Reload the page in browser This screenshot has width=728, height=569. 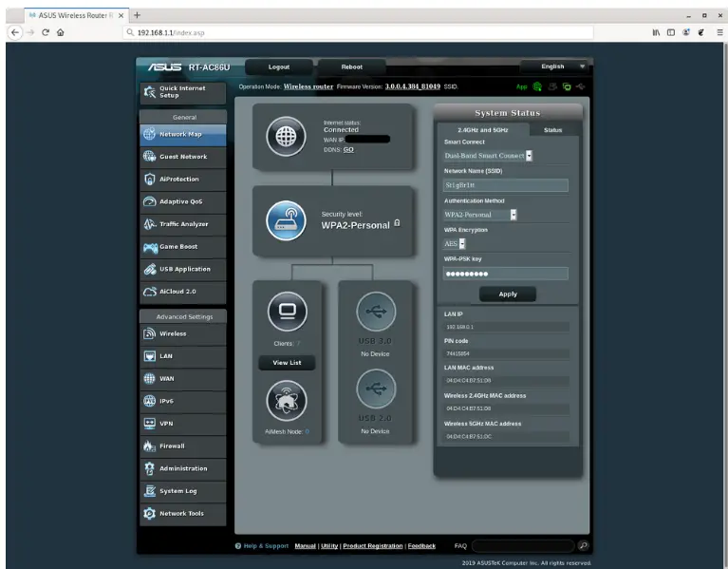pos(46,32)
